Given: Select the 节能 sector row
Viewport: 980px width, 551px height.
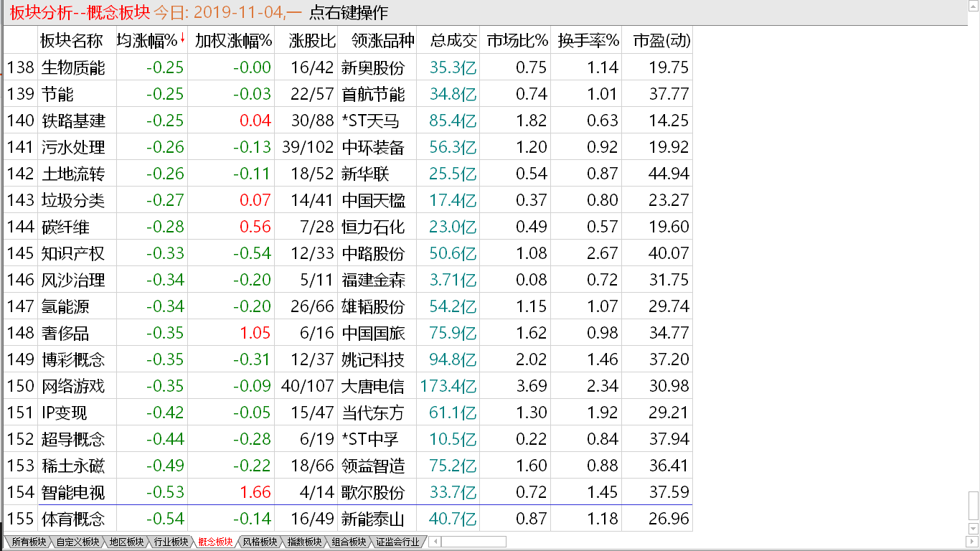Looking at the screenshot, I should (348, 94).
